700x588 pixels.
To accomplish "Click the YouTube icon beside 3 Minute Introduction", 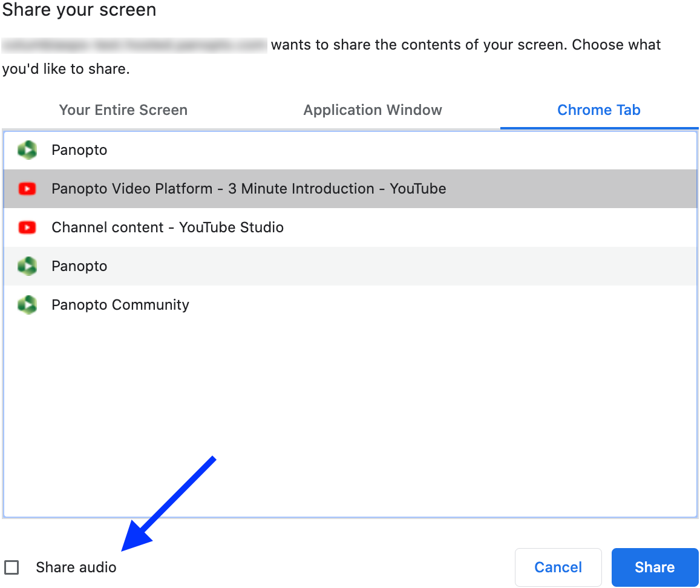I will click(27, 189).
